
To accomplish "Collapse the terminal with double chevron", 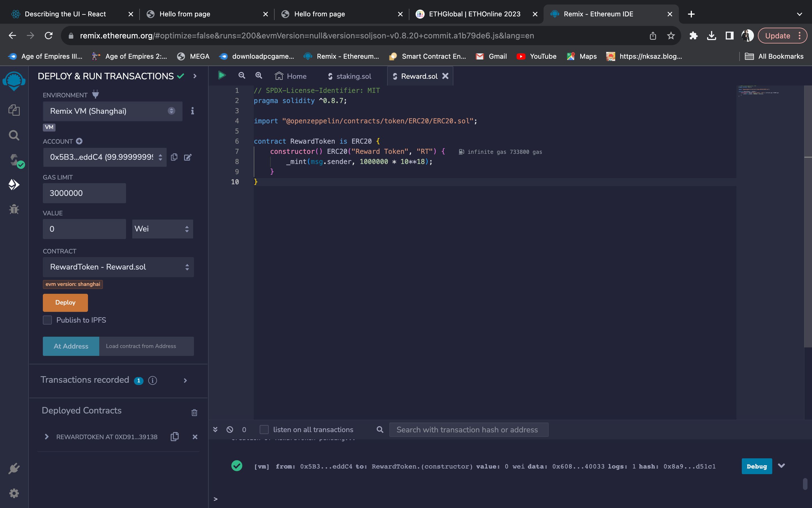I will coord(215,429).
